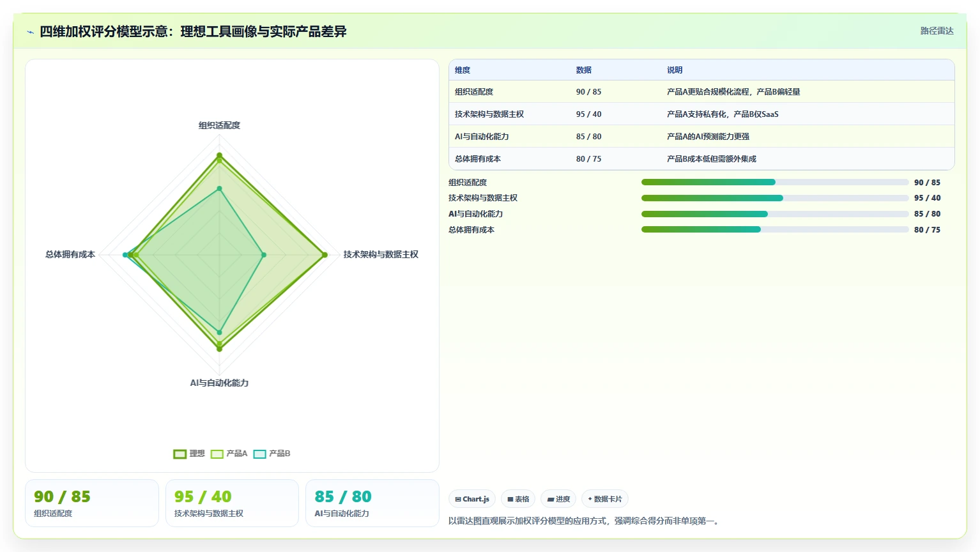This screenshot has width=980, height=552.
Task: Select the 技术架构与数据主权 table row label
Action: (x=489, y=114)
